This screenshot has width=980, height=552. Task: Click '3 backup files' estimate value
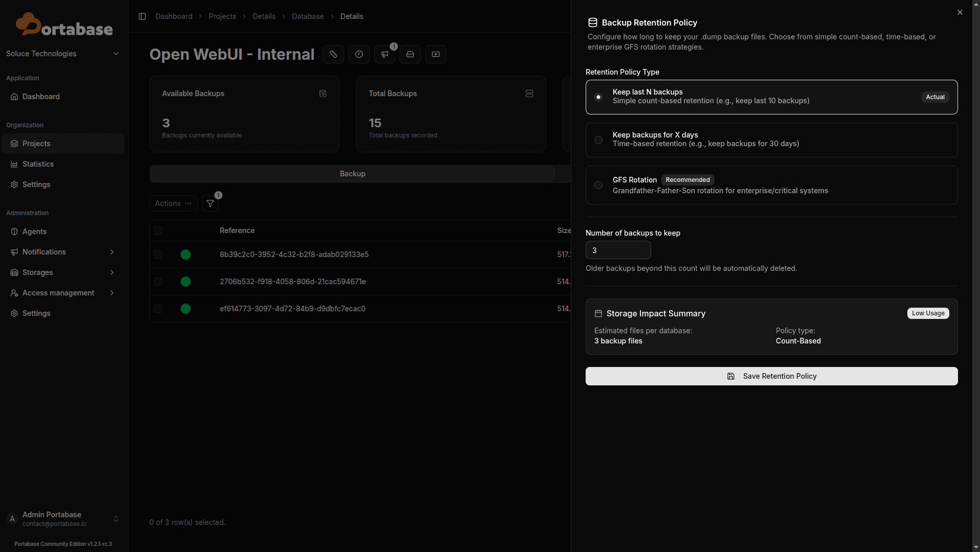coord(618,341)
